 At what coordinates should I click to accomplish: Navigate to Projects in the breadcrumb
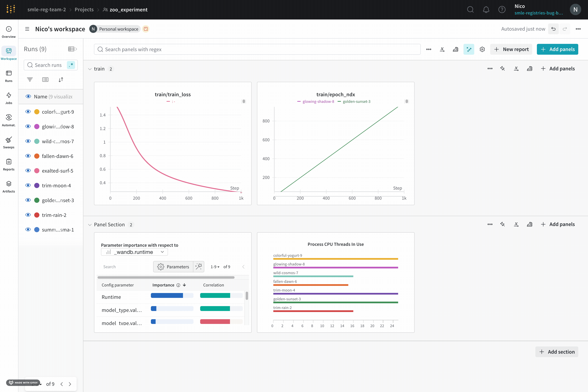point(84,9)
